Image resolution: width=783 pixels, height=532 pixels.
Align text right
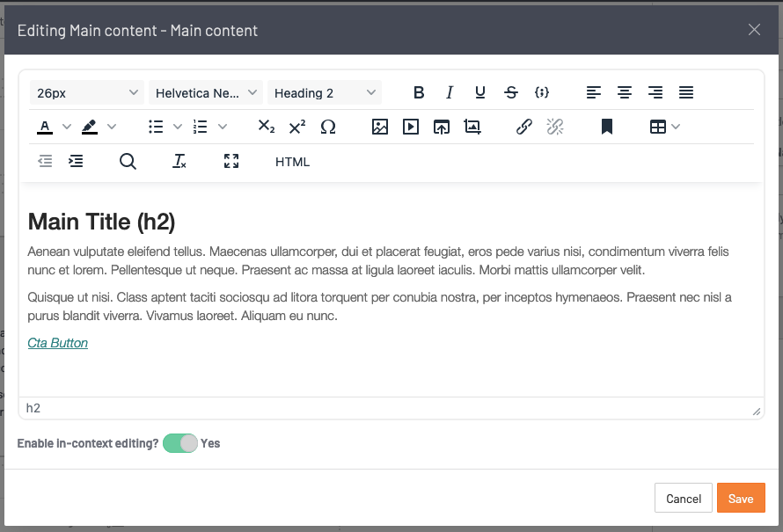pyautogui.click(x=655, y=92)
